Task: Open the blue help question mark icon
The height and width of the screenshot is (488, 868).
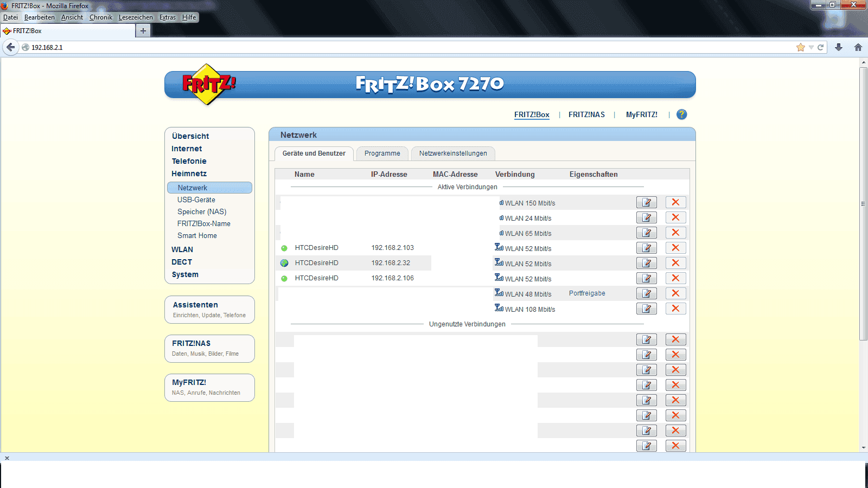Action: click(682, 114)
